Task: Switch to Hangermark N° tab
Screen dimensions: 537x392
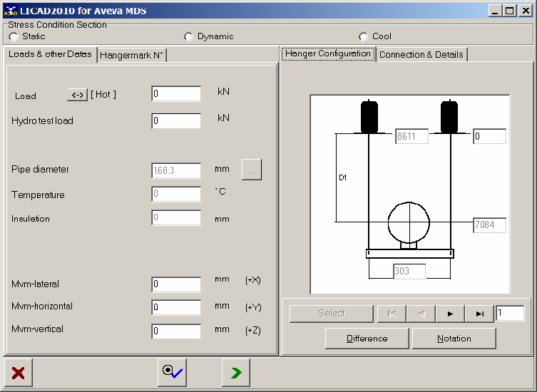Action: point(132,55)
